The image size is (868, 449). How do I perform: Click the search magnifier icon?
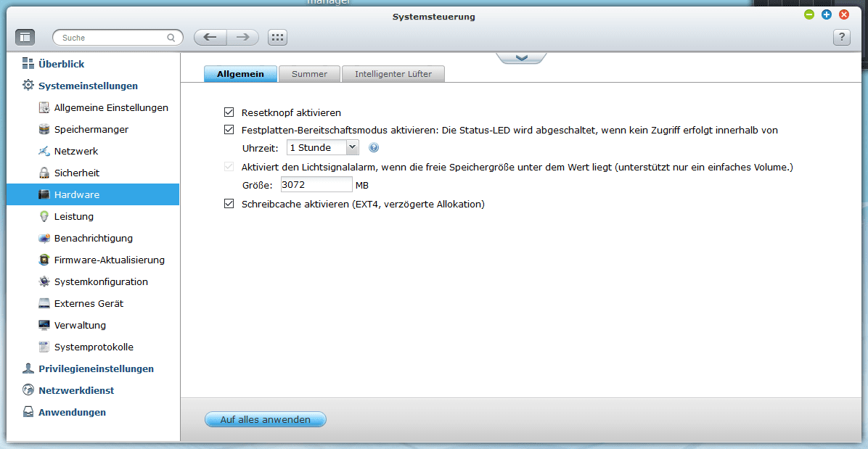click(171, 38)
